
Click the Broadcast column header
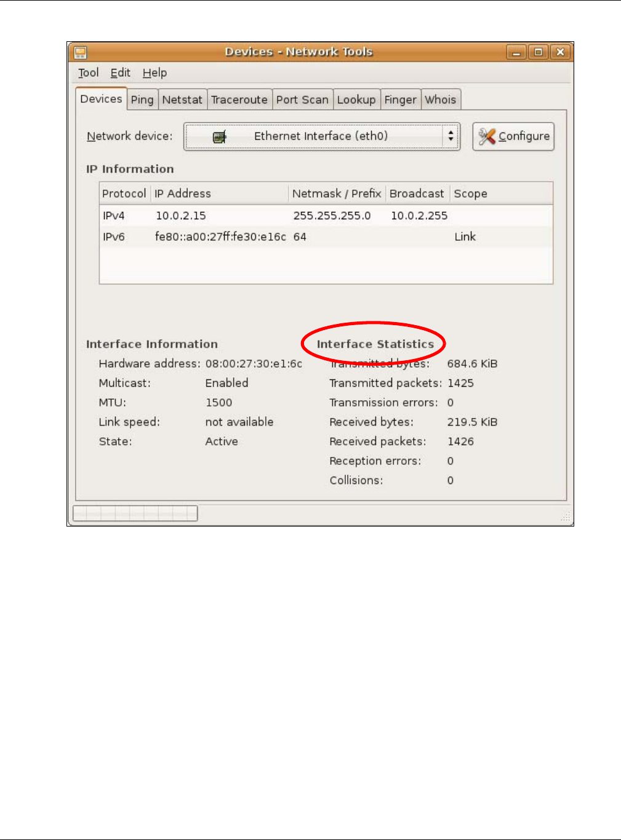[417, 193]
